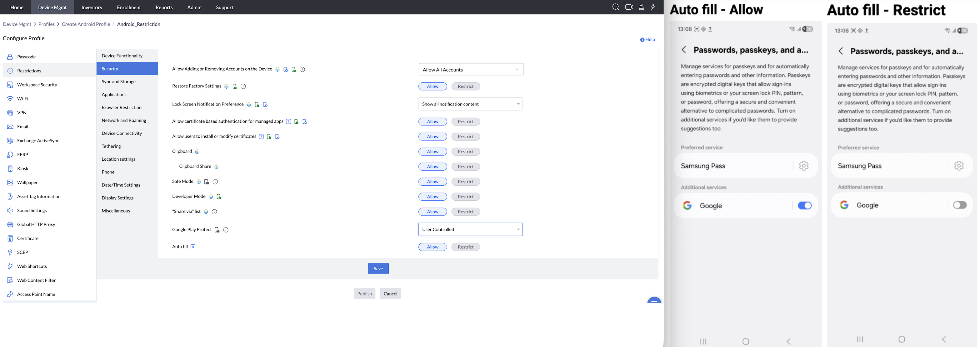This screenshot has height=347, width=980.
Task: Click the Profiles breadcrumb link
Action: pos(47,24)
